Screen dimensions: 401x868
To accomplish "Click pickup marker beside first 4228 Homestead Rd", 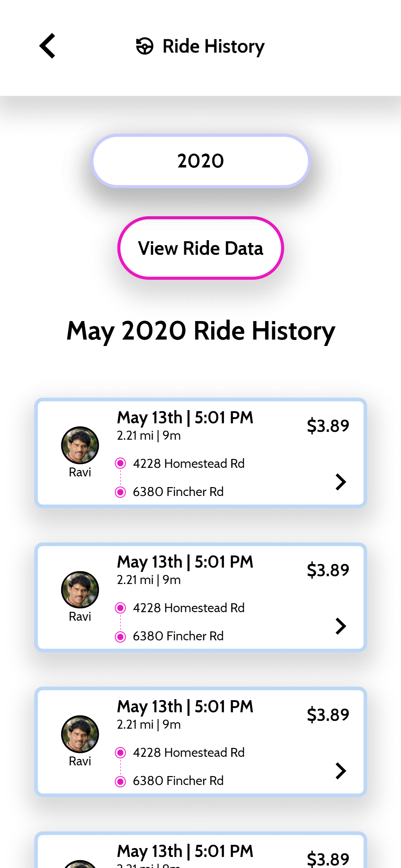I will click(120, 463).
